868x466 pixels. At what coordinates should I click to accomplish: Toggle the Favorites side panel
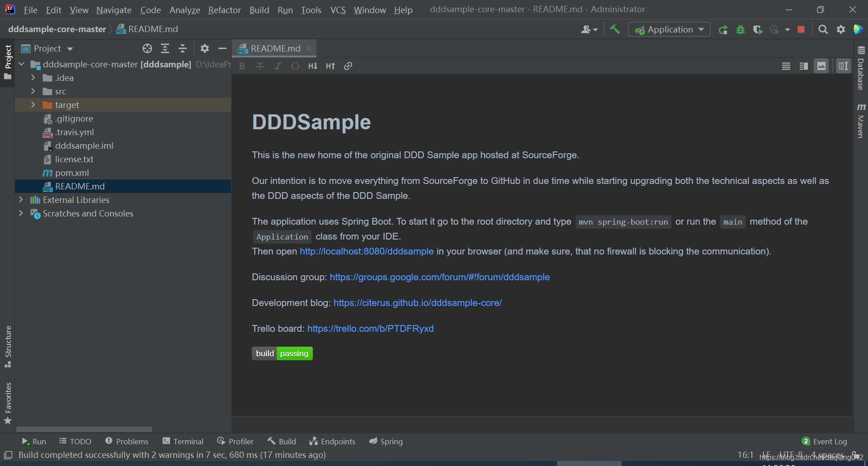click(x=8, y=403)
